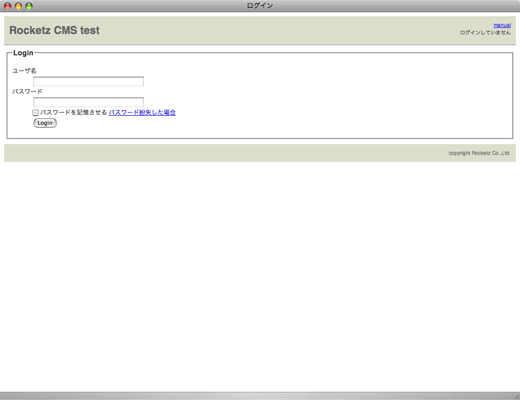Minimize the window using yellow button
Viewport: 520px width, 400px height.
point(18,6)
